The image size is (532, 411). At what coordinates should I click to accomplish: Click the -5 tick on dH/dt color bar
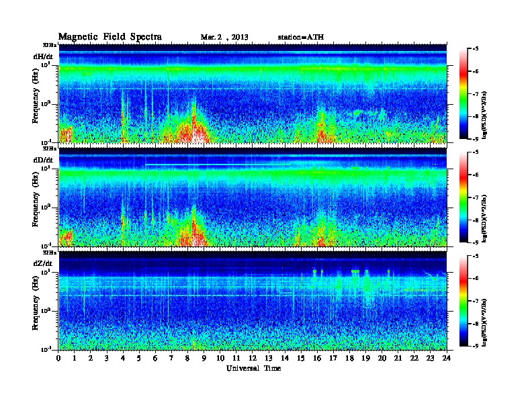[x=476, y=49]
